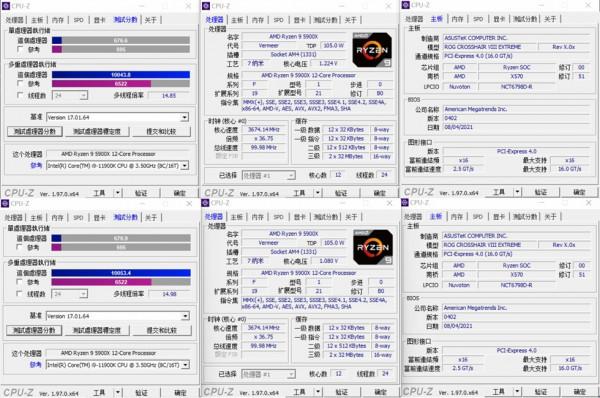Click core voltage field showing 1.080 V
The height and width of the screenshot is (398, 600).
point(329,261)
